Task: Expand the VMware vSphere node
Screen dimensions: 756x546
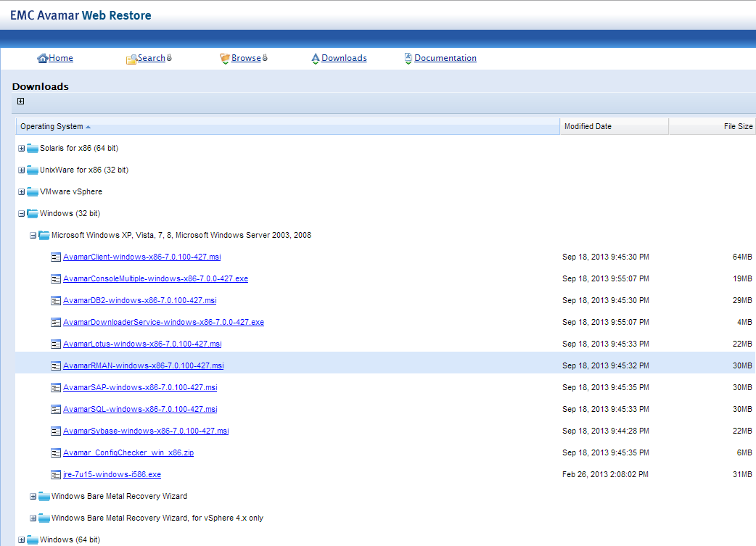Action: point(21,192)
